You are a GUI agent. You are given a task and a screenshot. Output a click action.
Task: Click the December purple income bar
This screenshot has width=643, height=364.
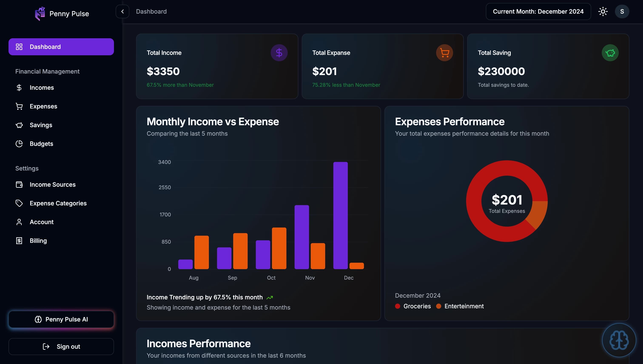coord(340,216)
